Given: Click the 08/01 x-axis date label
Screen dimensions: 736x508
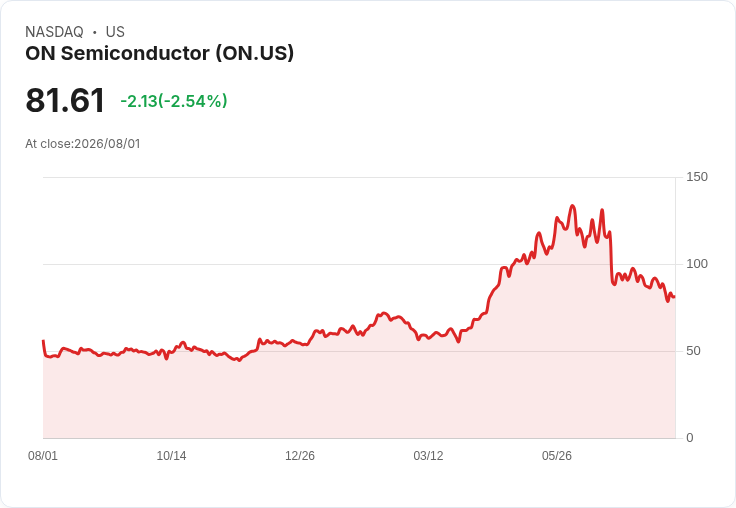Looking at the screenshot, I should [x=43, y=456].
